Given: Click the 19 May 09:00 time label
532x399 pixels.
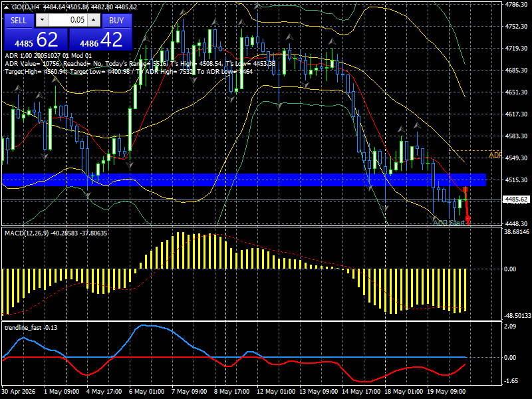Looking at the screenshot, I should click(446, 392).
